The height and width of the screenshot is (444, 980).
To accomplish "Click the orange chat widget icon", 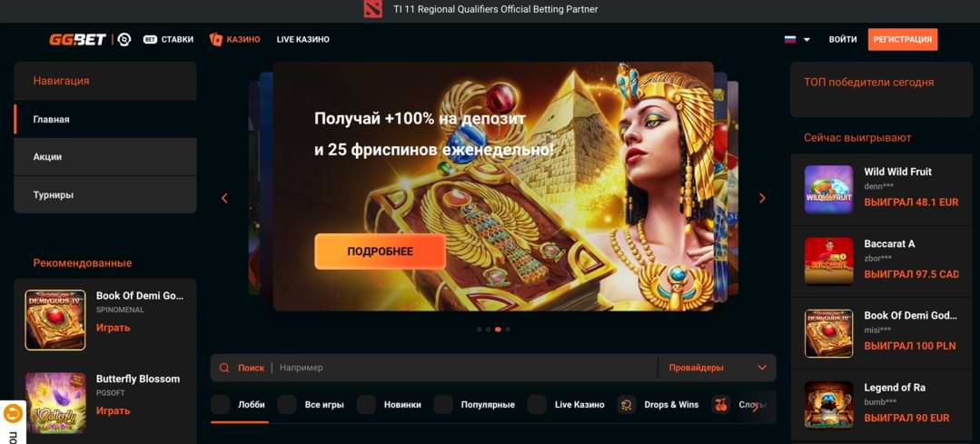I will pyautogui.click(x=13, y=413).
